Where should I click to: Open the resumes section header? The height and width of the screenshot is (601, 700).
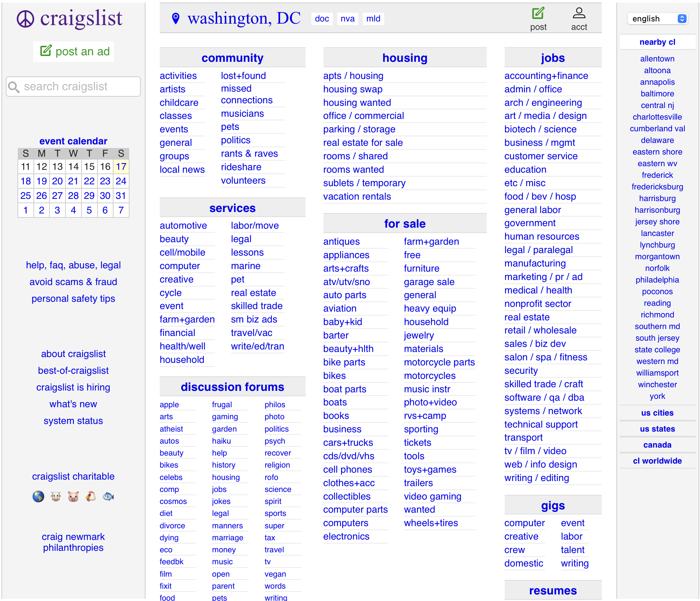coord(553,590)
